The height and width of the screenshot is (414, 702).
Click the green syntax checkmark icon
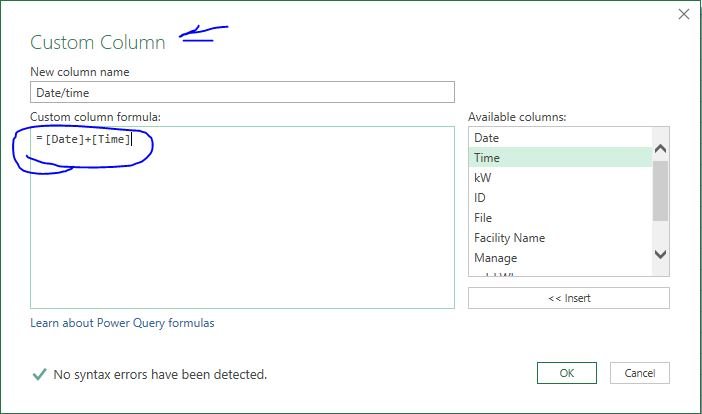click(39, 375)
